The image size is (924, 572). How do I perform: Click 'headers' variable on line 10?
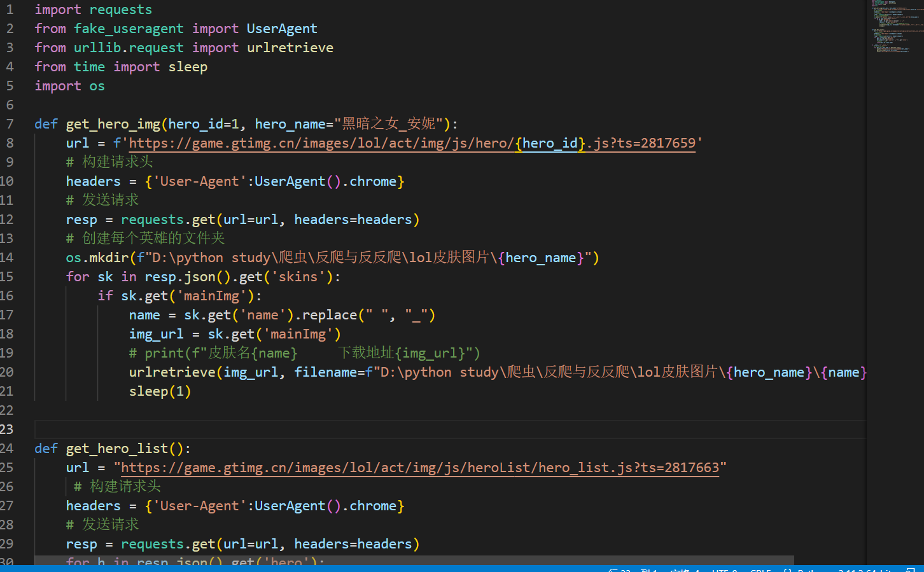[x=94, y=181]
